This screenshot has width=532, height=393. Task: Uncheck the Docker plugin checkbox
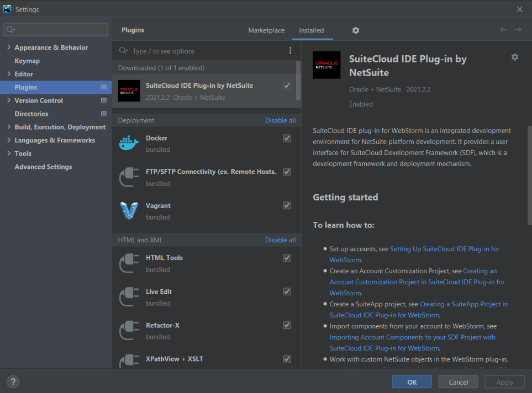click(287, 139)
